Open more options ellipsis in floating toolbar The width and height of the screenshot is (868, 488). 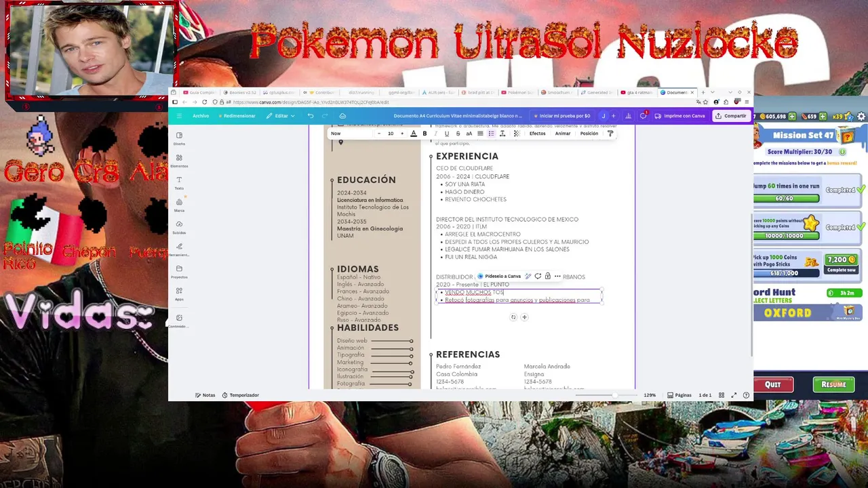pos(557,277)
